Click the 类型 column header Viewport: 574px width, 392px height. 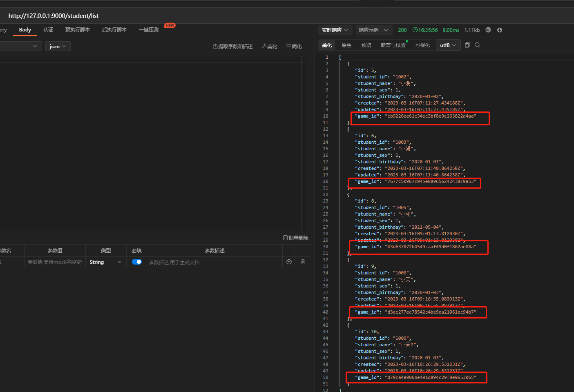tap(106, 250)
